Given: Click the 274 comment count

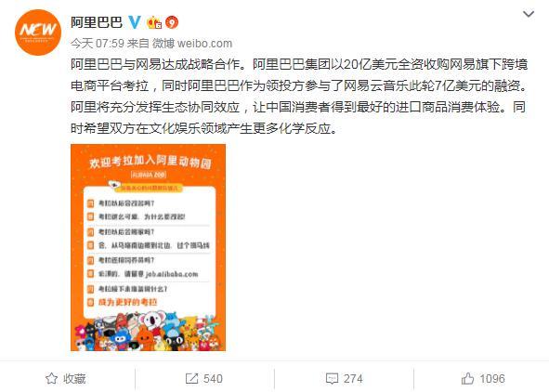Looking at the screenshot, I should (x=353, y=378).
